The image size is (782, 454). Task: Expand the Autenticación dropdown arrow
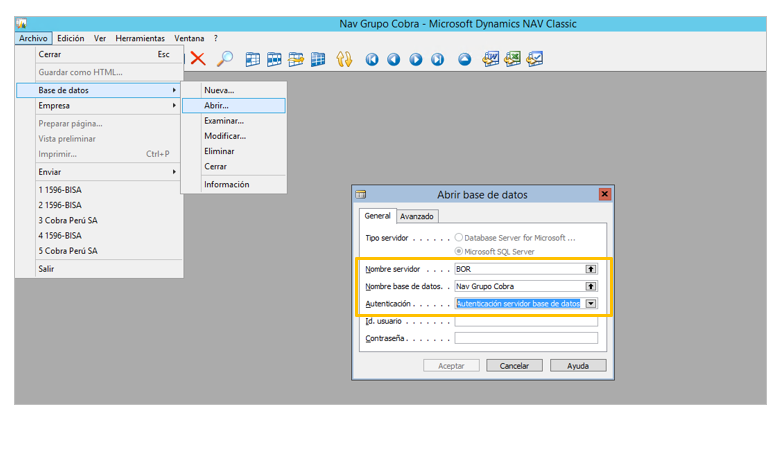point(590,303)
